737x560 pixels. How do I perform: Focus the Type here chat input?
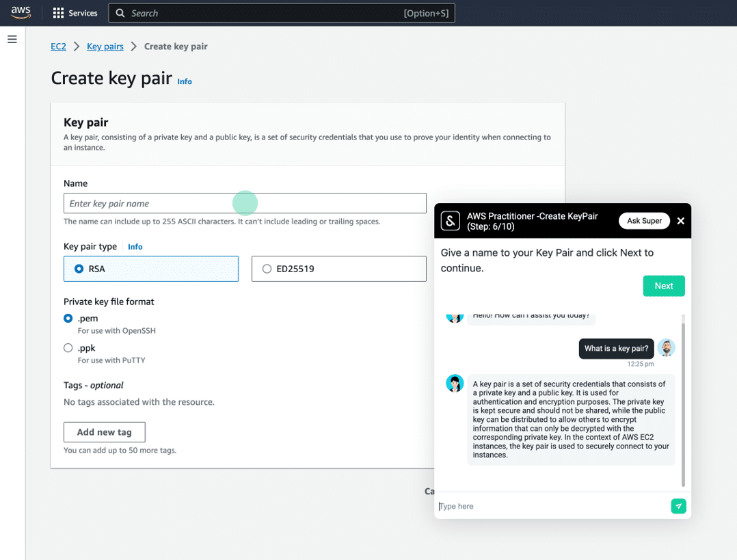(x=552, y=507)
